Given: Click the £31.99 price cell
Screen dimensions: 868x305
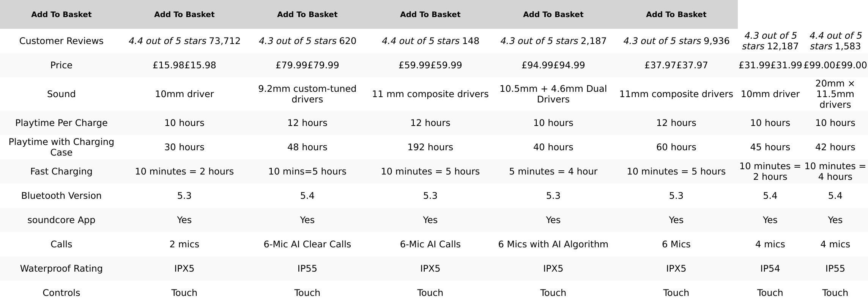Looking at the screenshot, I should coord(770,65).
